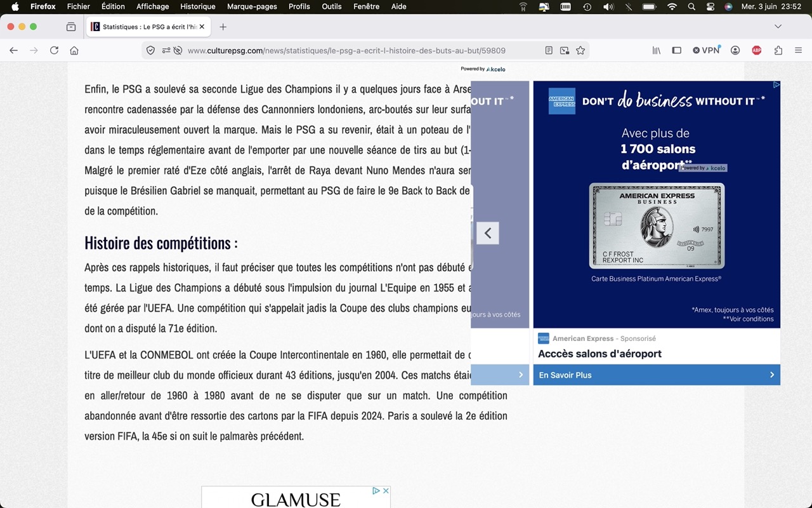Pop out video with Picture-in-Picture icon
This screenshot has width=812, height=508.
[x=565, y=51]
